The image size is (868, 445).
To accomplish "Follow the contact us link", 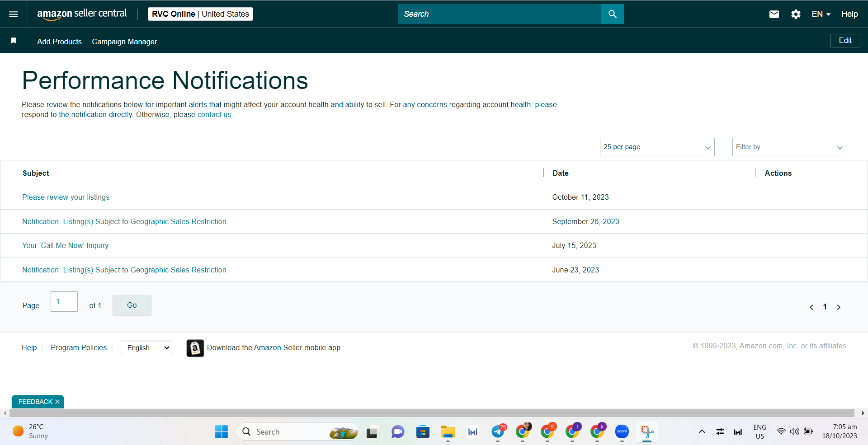I will point(215,115).
